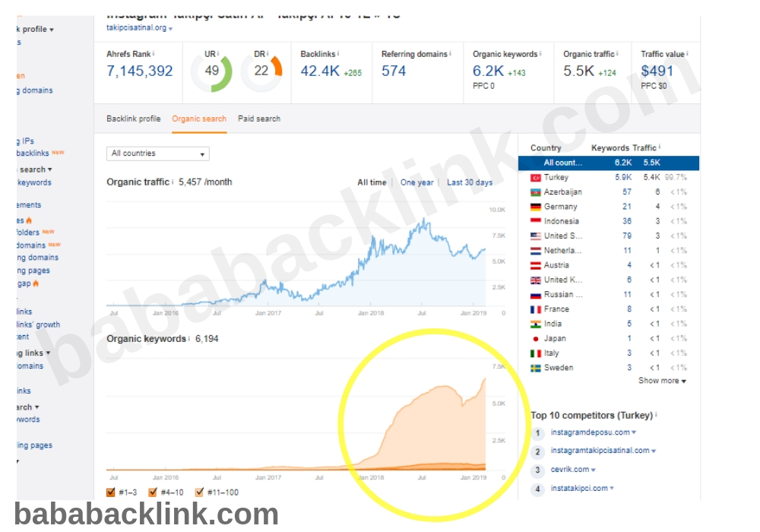Click United S... keywords value 79
The image size is (760, 532).
pyautogui.click(x=627, y=236)
